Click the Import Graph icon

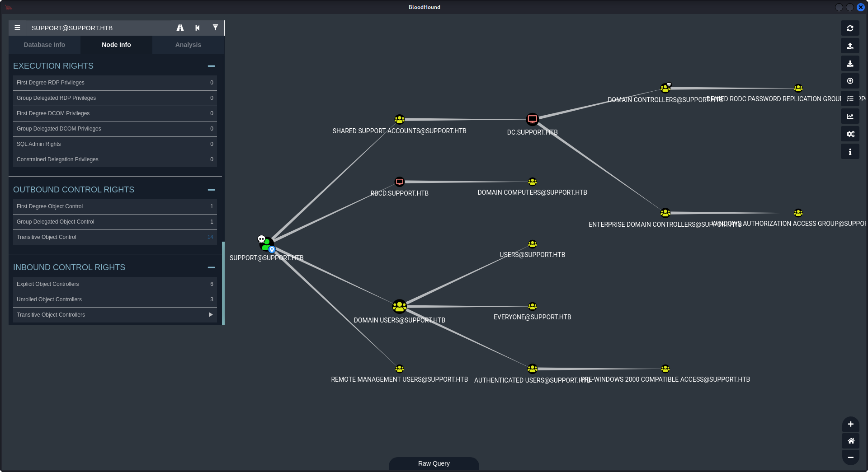(850, 63)
